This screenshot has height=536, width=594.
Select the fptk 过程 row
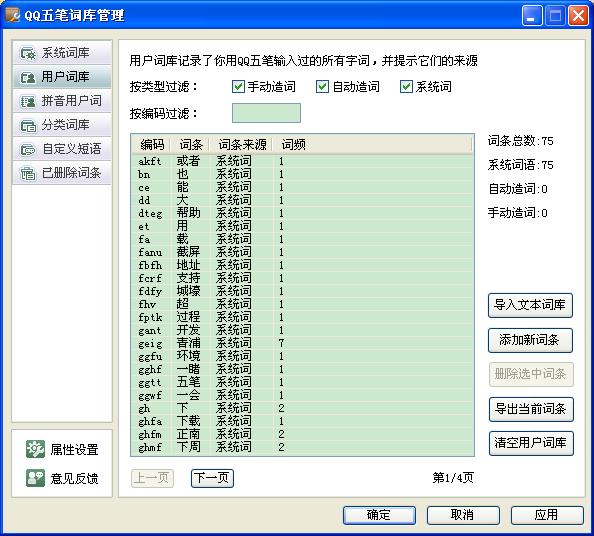tap(303, 317)
